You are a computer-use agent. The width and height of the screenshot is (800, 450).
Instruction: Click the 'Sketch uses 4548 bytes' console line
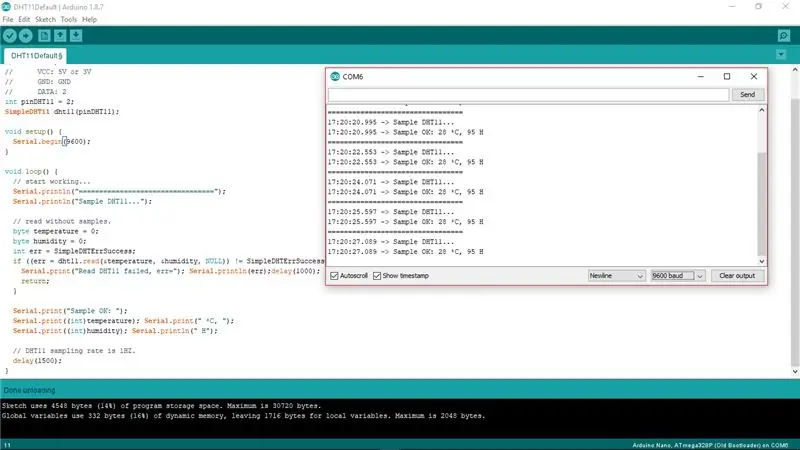(161, 406)
